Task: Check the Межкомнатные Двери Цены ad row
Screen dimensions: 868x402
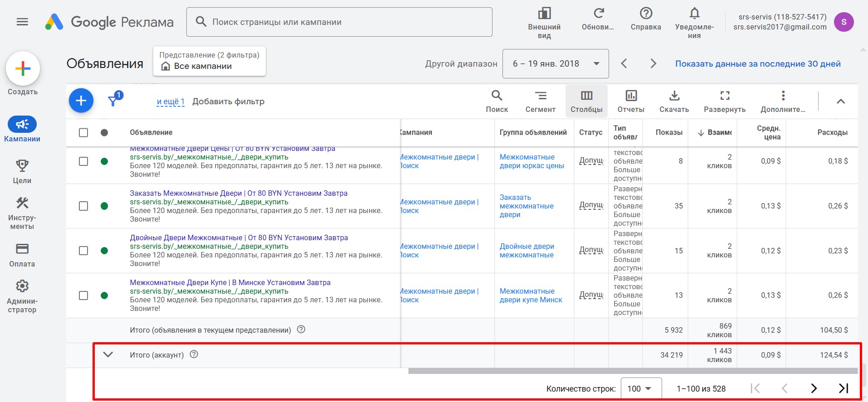Action: tap(83, 161)
